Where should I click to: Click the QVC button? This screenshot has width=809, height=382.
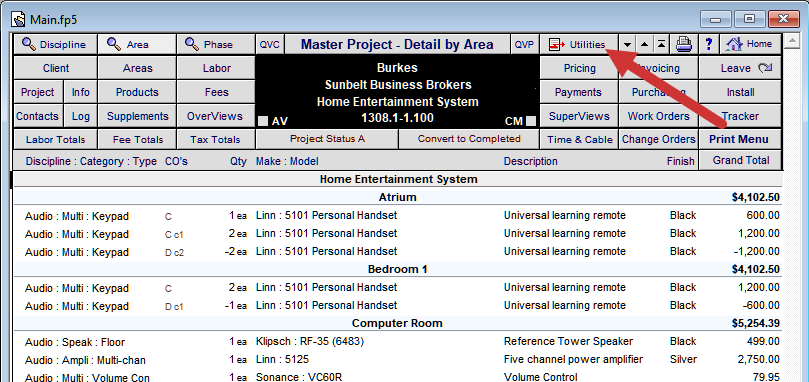(x=270, y=44)
